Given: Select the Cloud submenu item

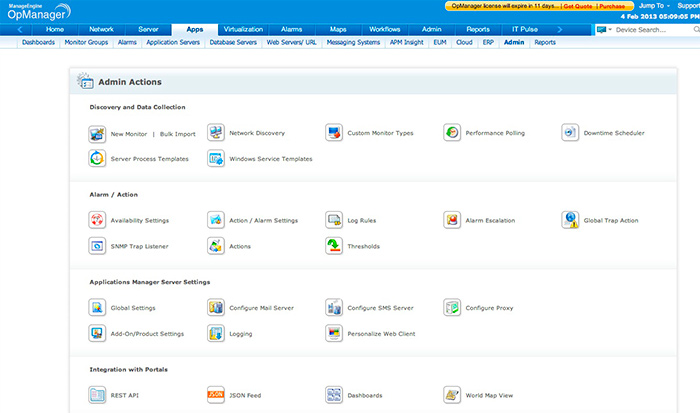Looking at the screenshot, I should [464, 42].
